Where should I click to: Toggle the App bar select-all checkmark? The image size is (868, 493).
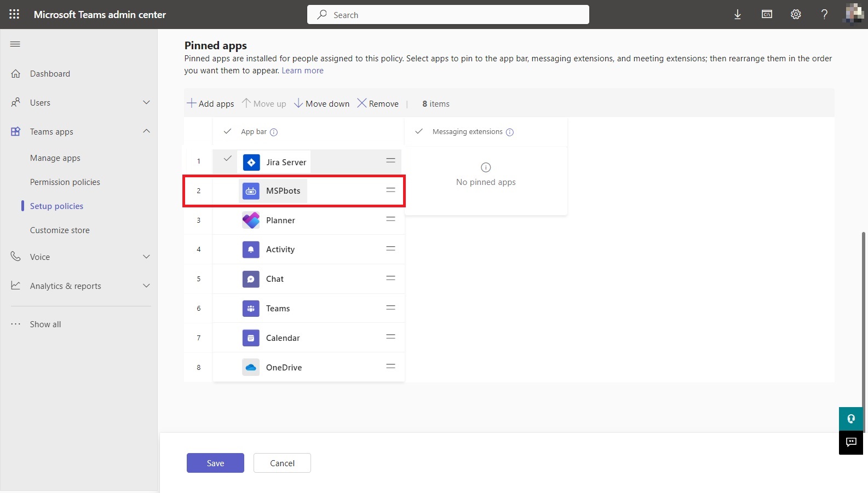tap(227, 132)
